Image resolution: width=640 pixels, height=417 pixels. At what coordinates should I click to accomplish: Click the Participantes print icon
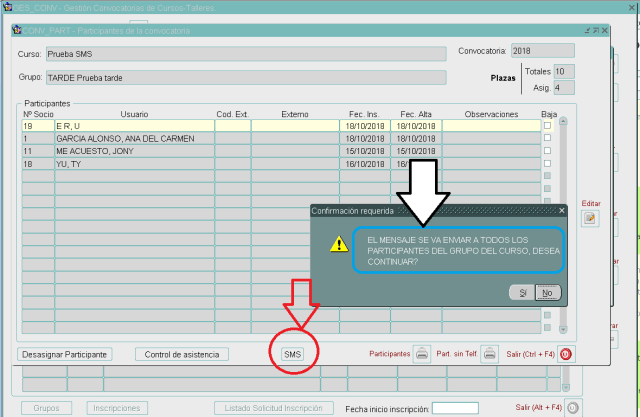pos(424,354)
